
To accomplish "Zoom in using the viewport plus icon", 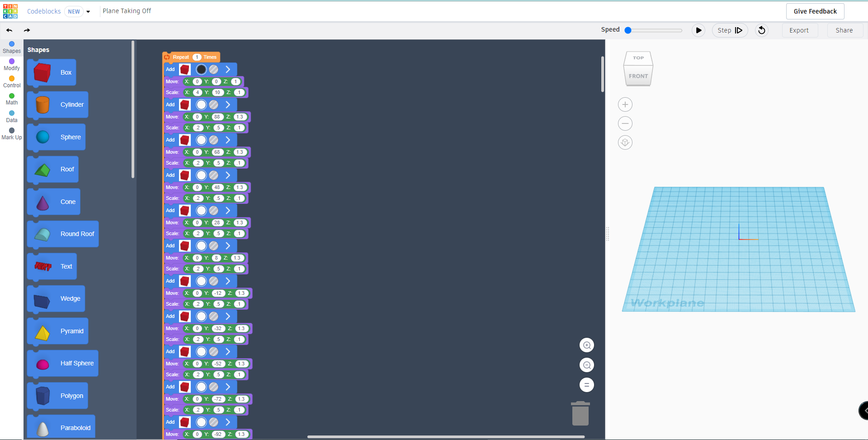I will [625, 104].
